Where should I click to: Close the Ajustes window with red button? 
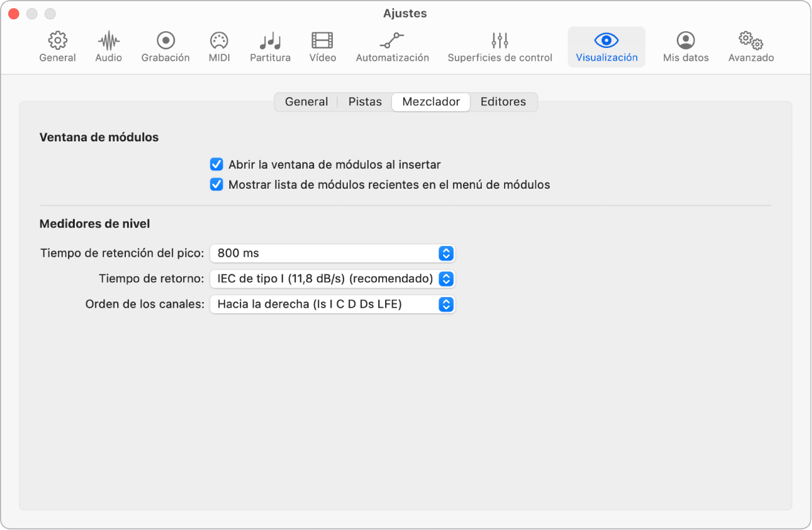[x=14, y=14]
